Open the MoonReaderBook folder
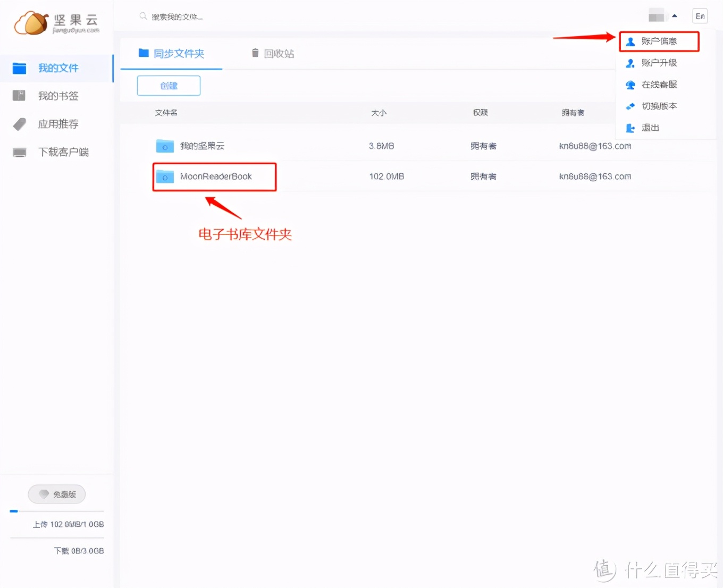The width and height of the screenshot is (723, 588). 215,177
